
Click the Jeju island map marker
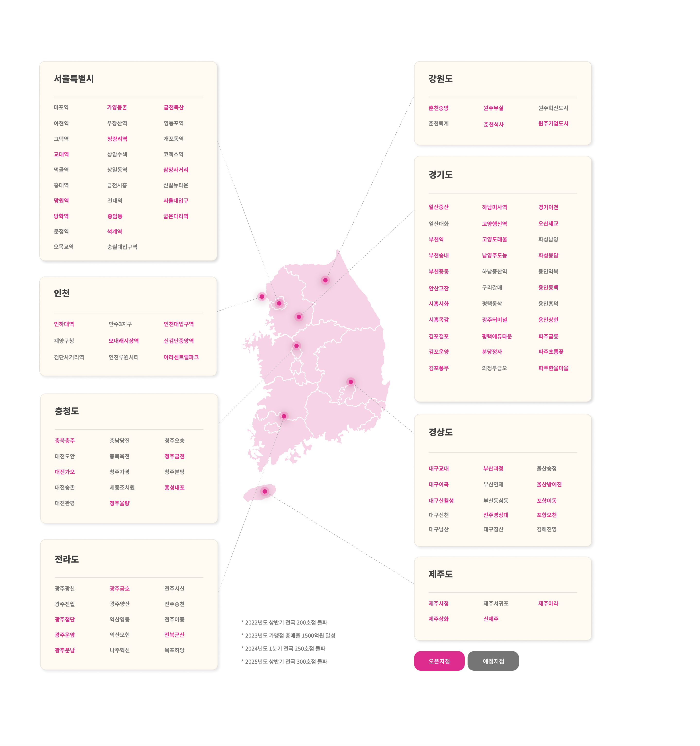tap(265, 491)
